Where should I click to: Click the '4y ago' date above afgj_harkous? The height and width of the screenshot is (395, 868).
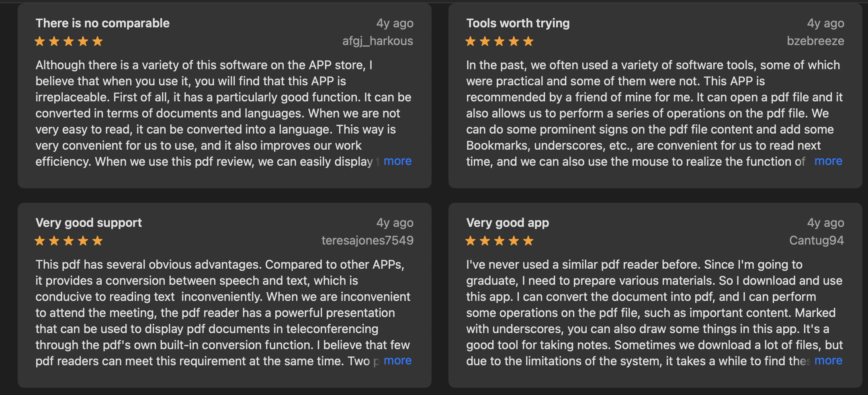click(x=395, y=23)
